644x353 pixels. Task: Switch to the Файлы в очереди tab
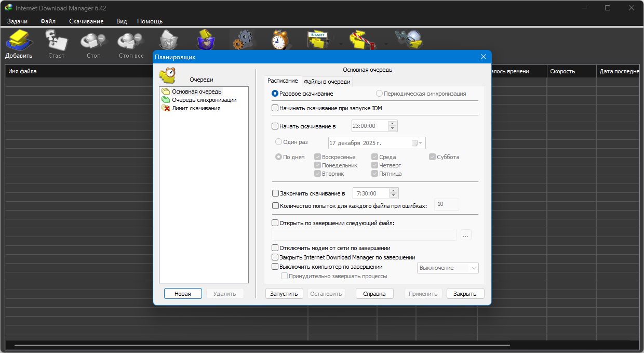tap(327, 82)
